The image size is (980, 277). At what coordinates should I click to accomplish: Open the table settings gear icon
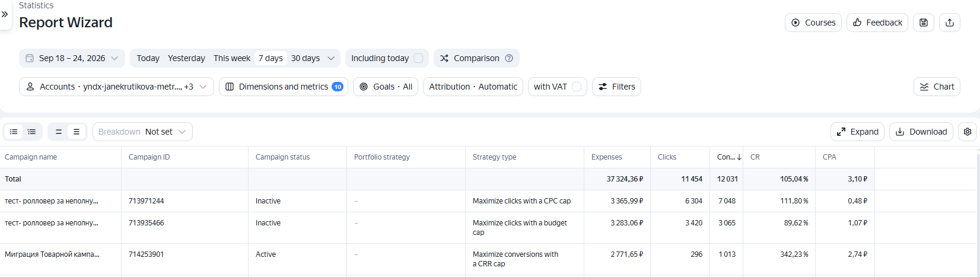pos(968,132)
